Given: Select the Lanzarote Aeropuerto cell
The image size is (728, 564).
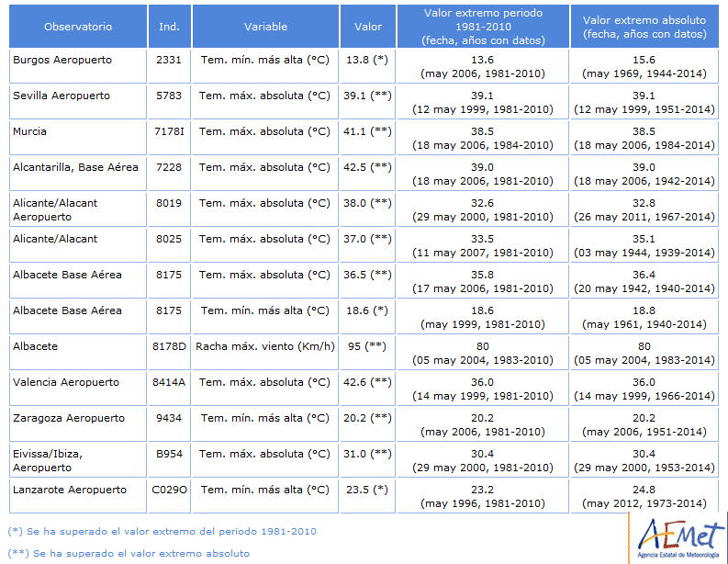Looking at the screenshot, I should coord(78,496).
